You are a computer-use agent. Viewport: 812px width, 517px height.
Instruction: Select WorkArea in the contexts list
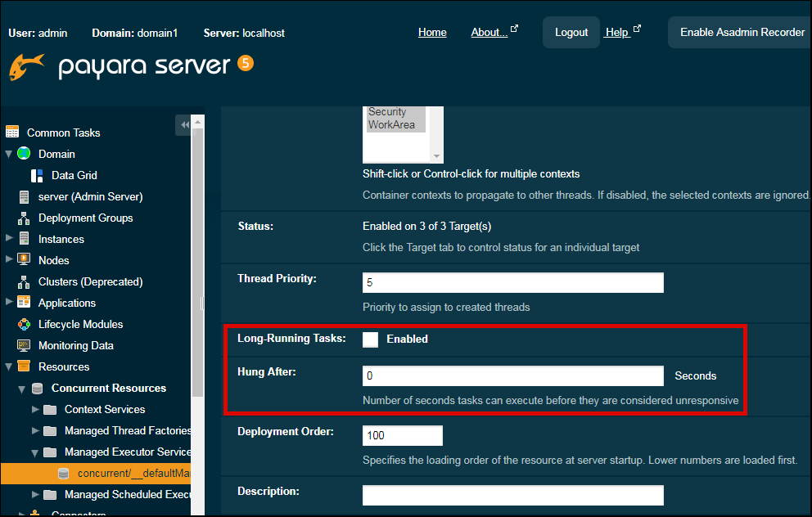pyautogui.click(x=391, y=125)
